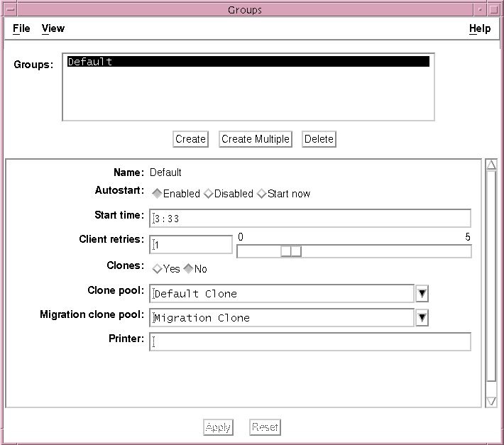Select the Disabled autostart option
This screenshot has height=445, width=504.
(209, 194)
